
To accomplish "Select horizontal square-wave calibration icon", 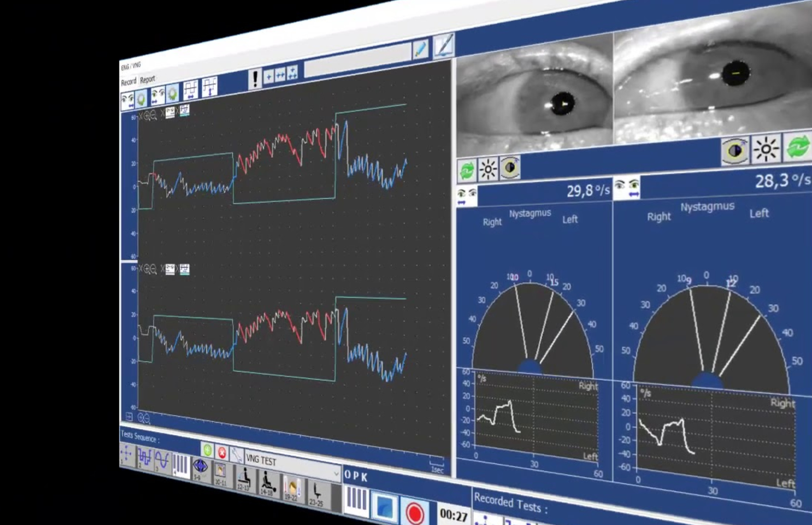I will pos(191,90).
